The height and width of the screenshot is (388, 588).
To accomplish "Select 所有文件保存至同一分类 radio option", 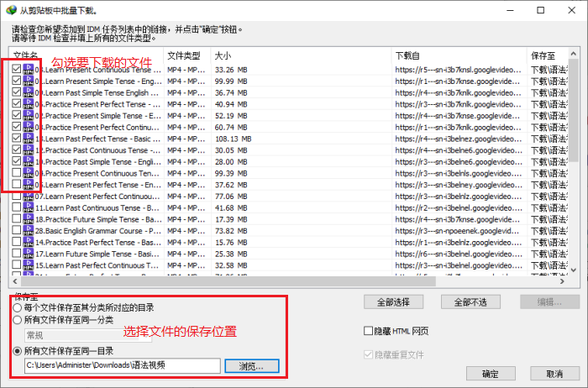I will point(18,320).
